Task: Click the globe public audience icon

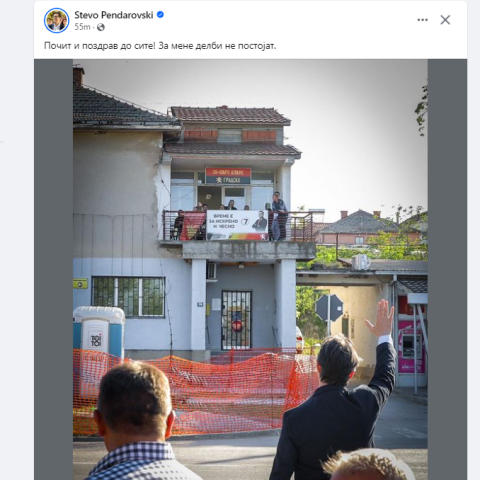Action: (101, 27)
